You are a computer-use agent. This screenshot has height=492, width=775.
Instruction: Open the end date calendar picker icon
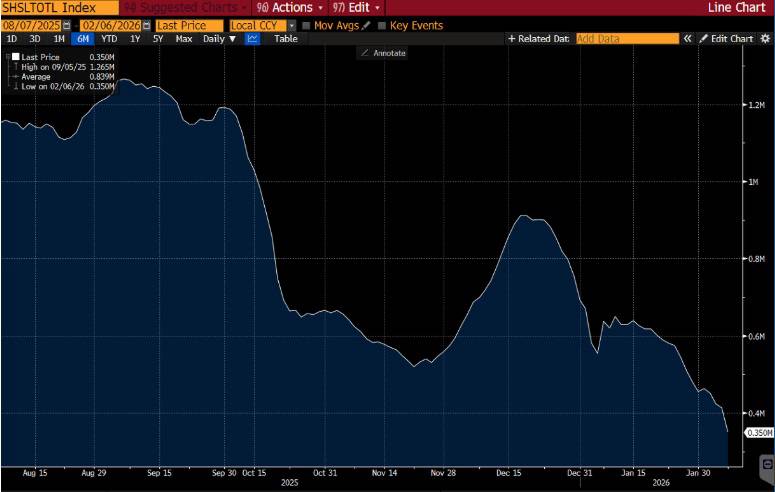click(x=146, y=26)
